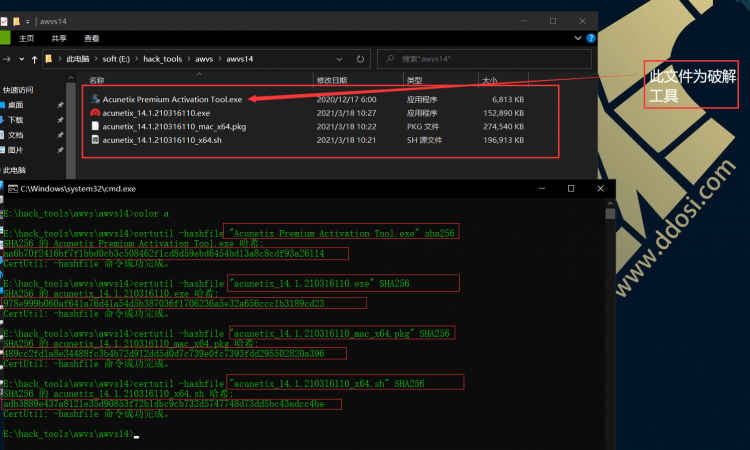The width and height of the screenshot is (750, 450).
Task: Sort by 修改日期 column header
Action: click(x=331, y=80)
